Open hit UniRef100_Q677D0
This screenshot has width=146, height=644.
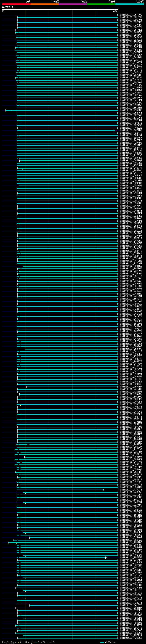tap(131, 130)
